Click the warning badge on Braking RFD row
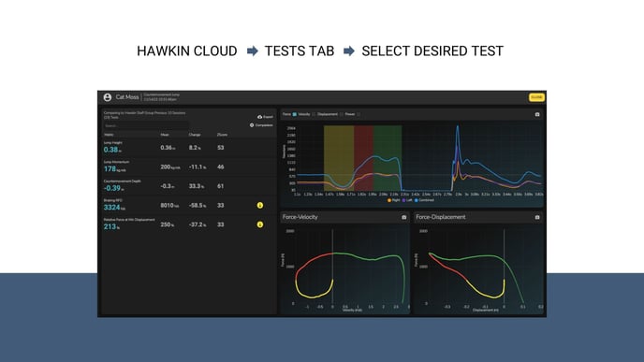 260,205
